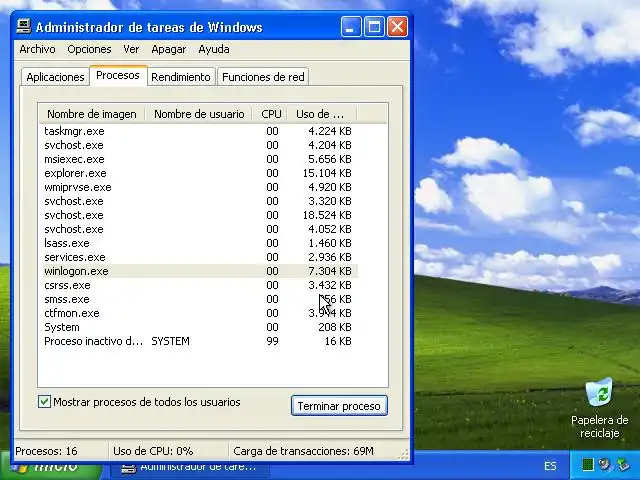
Task: Switch to the Aplicaciones tab
Action: tap(55, 77)
